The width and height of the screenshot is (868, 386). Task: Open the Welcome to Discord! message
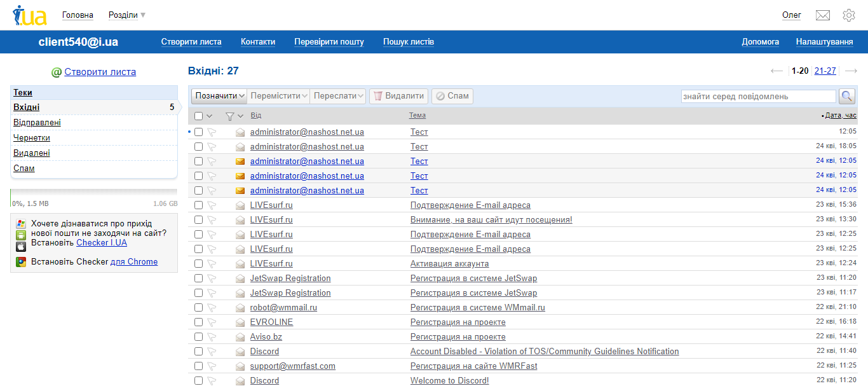449,381
